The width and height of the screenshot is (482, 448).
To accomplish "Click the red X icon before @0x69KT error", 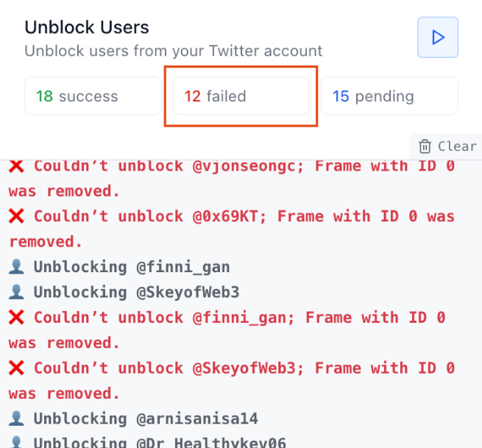I will tap(16, 217).
